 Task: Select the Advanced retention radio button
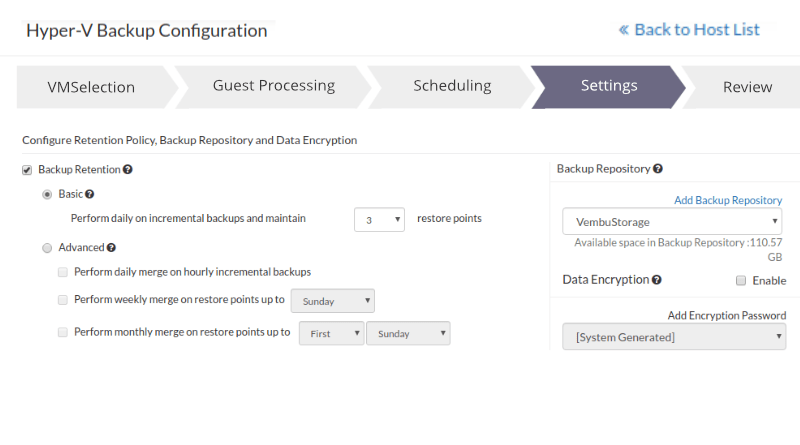click(47, 247)
